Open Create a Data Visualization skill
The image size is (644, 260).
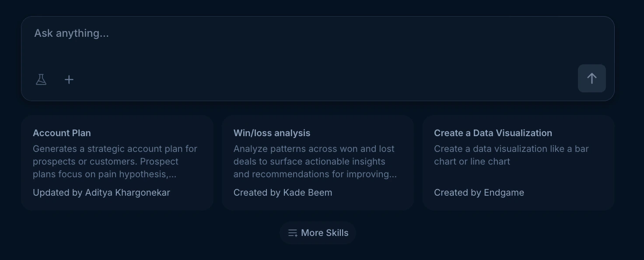pos(518,162)
